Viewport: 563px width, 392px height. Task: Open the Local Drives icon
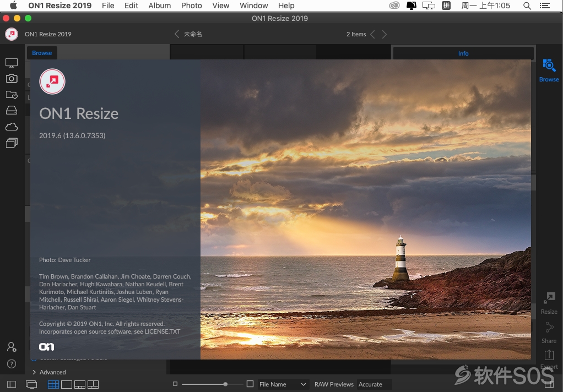coord(12,110)
